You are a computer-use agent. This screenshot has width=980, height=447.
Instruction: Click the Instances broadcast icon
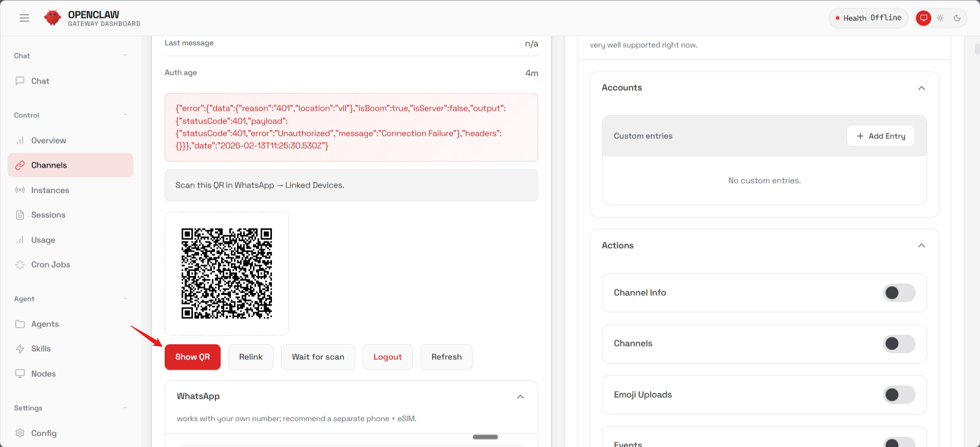(20, 190)
